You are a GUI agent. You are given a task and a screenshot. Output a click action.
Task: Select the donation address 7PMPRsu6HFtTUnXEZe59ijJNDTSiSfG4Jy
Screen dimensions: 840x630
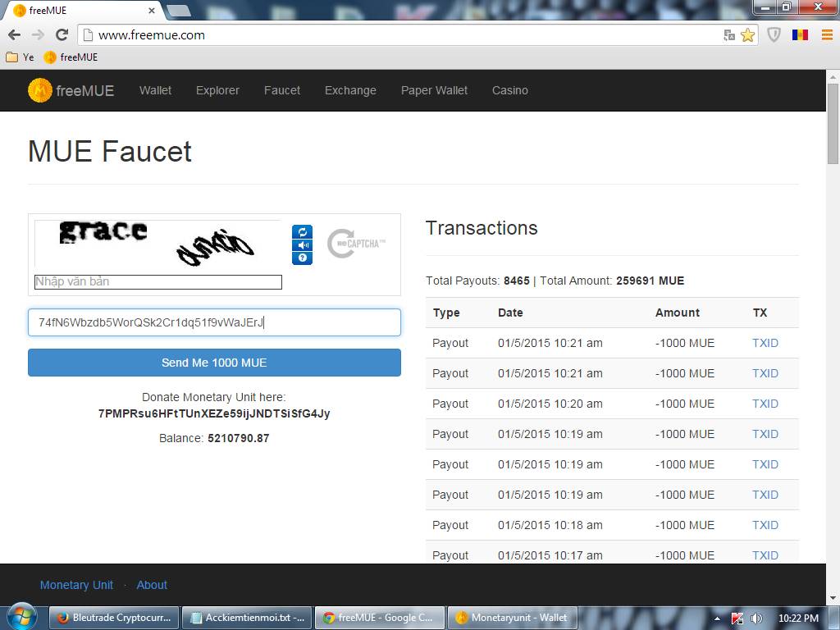[x=214, y=413]
